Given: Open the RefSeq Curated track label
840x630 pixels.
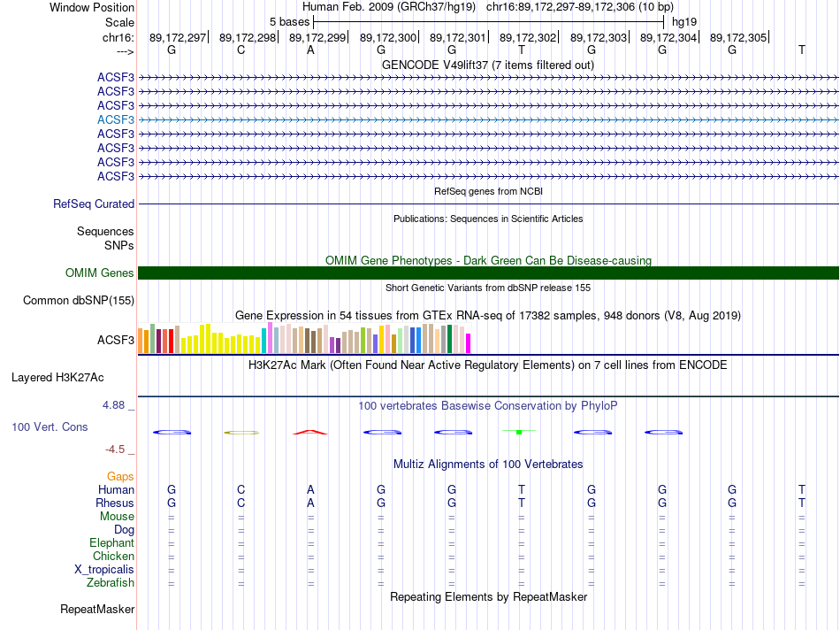Looking at the screenshot, I should [94, 204].
